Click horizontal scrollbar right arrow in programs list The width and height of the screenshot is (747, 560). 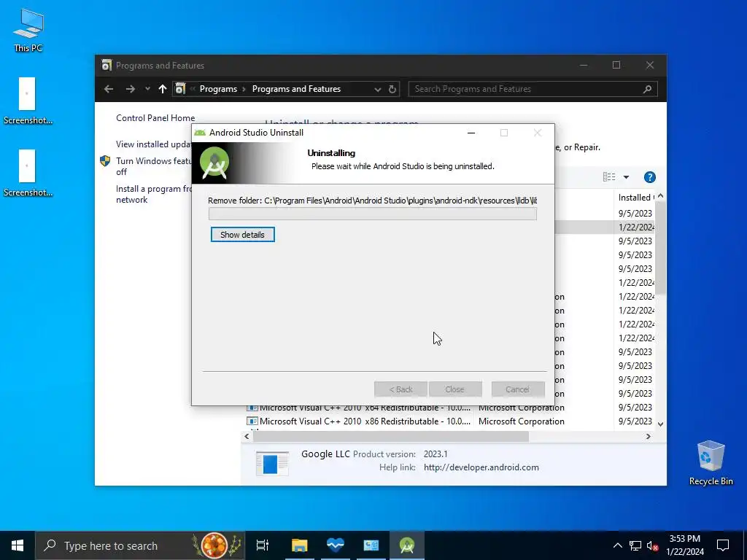(x=648, y=436)
